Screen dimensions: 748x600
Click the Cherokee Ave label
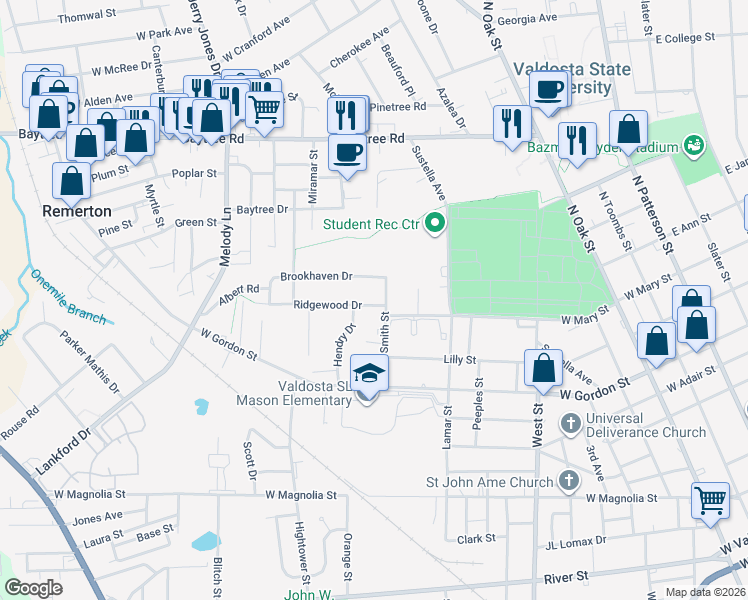tap(359, 47)
